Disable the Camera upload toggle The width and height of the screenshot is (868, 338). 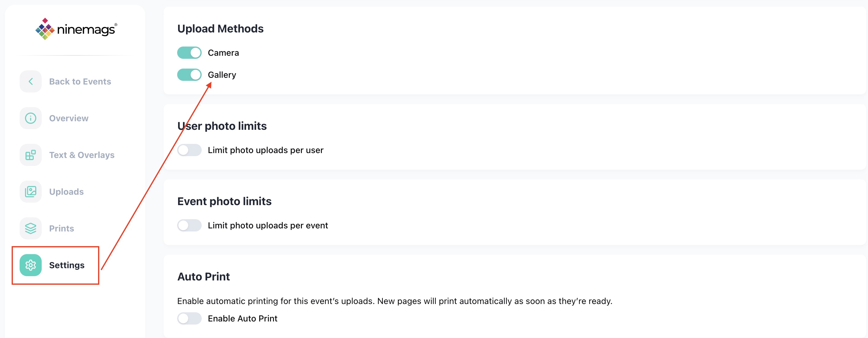coord(189,53)
